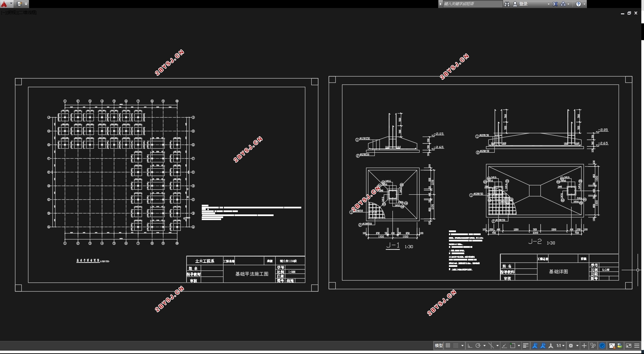Toggle lineweight display icon

pos(525,346)
